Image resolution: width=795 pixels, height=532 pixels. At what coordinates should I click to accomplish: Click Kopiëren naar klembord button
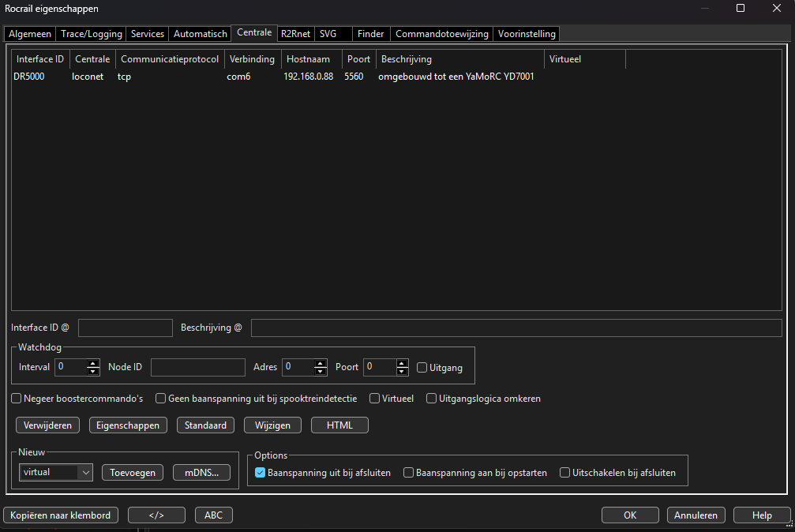click(x=61, y=515)
